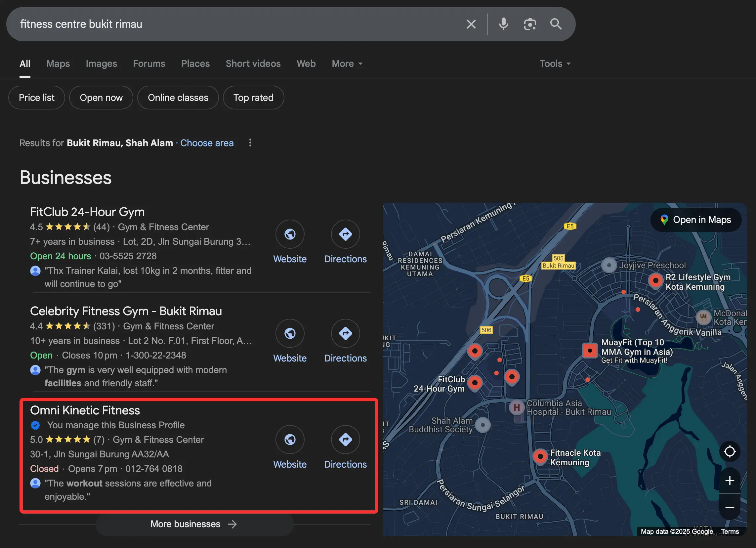Get directions to FitClub 24-Hour Gym
This screenshot has height=548, width=756.
[x=345, y=234]
